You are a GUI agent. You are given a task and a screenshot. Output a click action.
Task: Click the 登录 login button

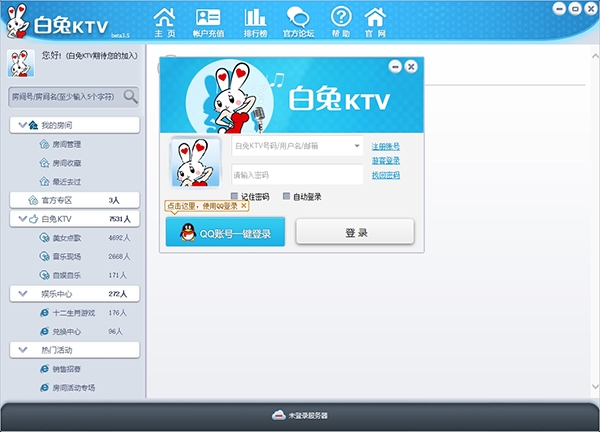pos(355,231)
